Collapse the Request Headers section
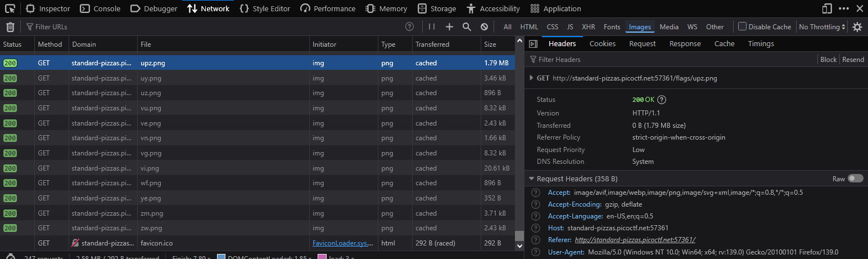This screenshot has width=868, height=259. point(531,178)
